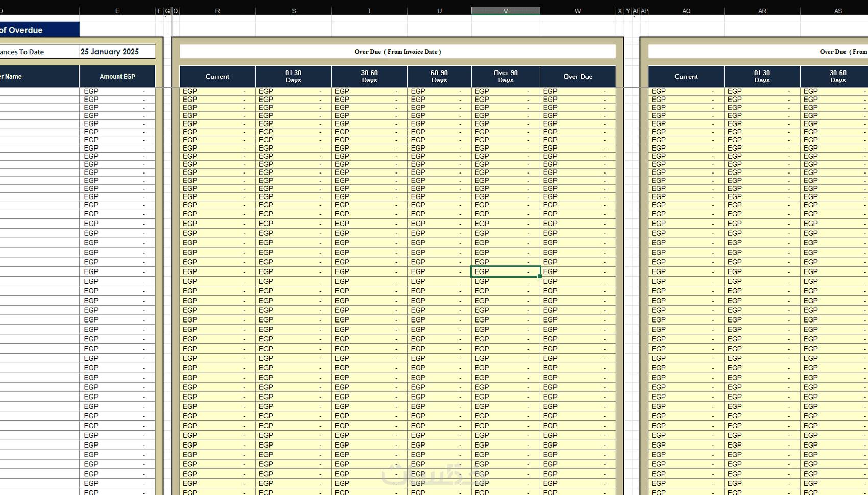Select the column E header

click(x=117, y=11)
